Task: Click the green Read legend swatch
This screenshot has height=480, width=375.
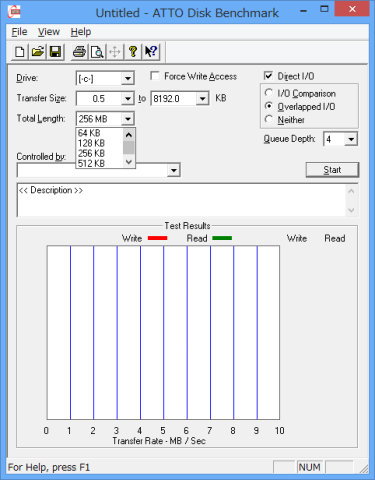Action: coord(222,238)
